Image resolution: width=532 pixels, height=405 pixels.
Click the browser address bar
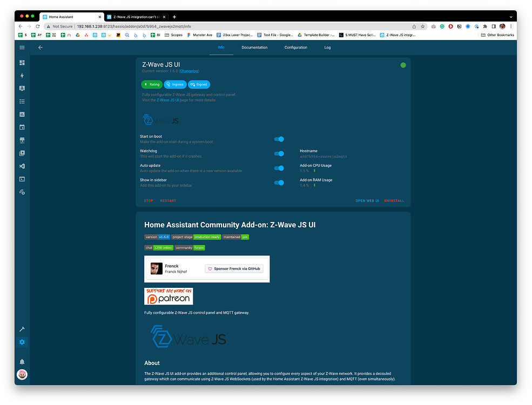click(x=162, y=26)
